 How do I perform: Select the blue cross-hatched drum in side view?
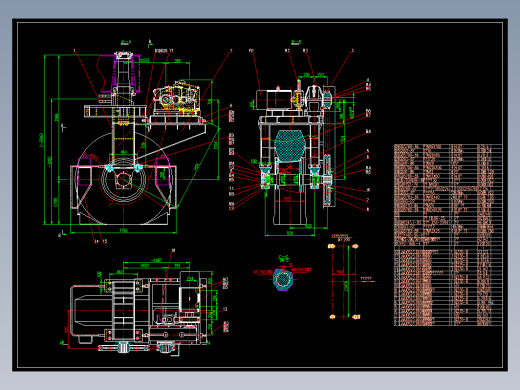pos(289,146)
